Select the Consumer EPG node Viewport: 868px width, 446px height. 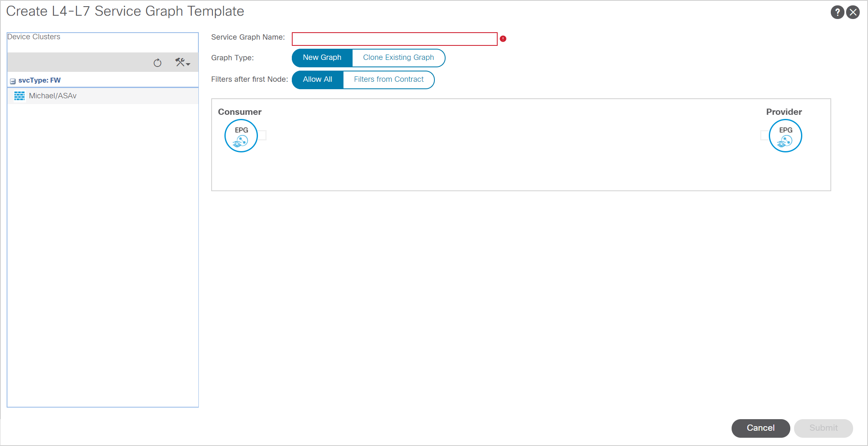click(x=241, y=136)
